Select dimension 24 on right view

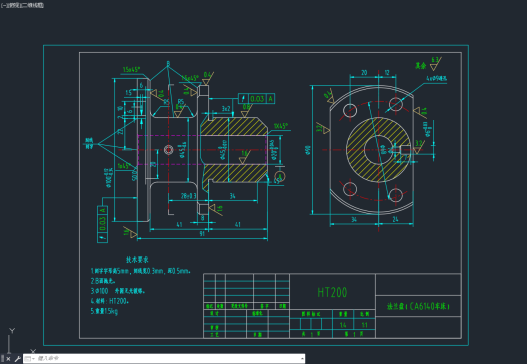pyautogui.click(x=395, y=219)
